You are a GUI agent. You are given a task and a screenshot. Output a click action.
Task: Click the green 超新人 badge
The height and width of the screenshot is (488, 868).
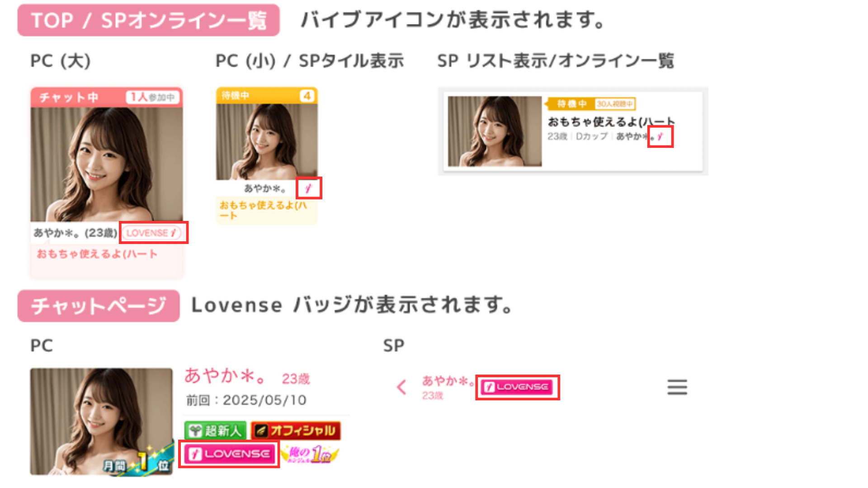point(215,431)
